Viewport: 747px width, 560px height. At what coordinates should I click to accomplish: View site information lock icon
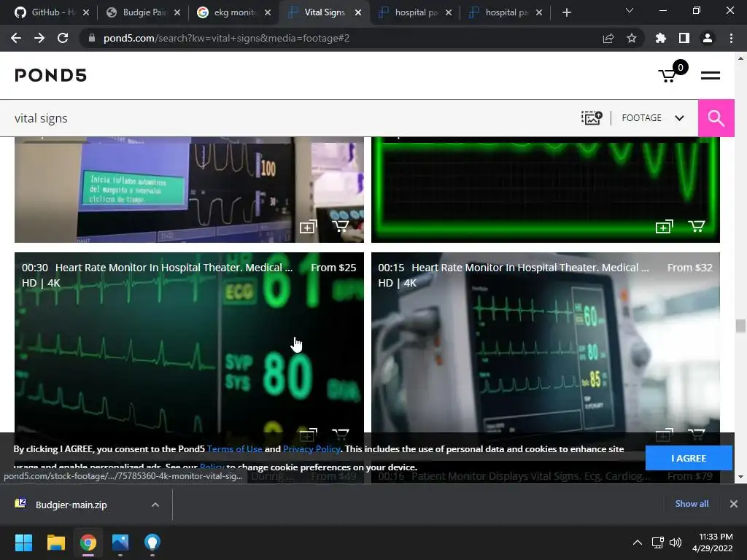point(92,38)
